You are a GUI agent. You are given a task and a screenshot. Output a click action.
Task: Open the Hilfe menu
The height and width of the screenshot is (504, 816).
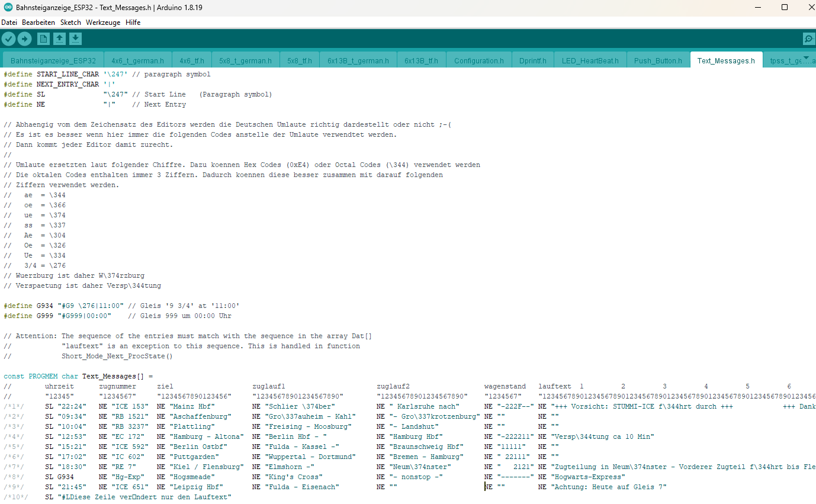pos(133,23)
